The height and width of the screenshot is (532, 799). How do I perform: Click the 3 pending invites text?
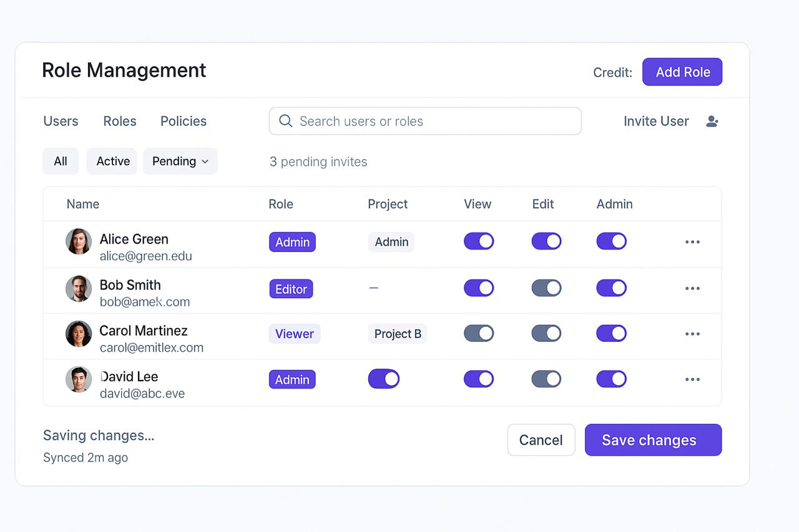pos(318,162)
